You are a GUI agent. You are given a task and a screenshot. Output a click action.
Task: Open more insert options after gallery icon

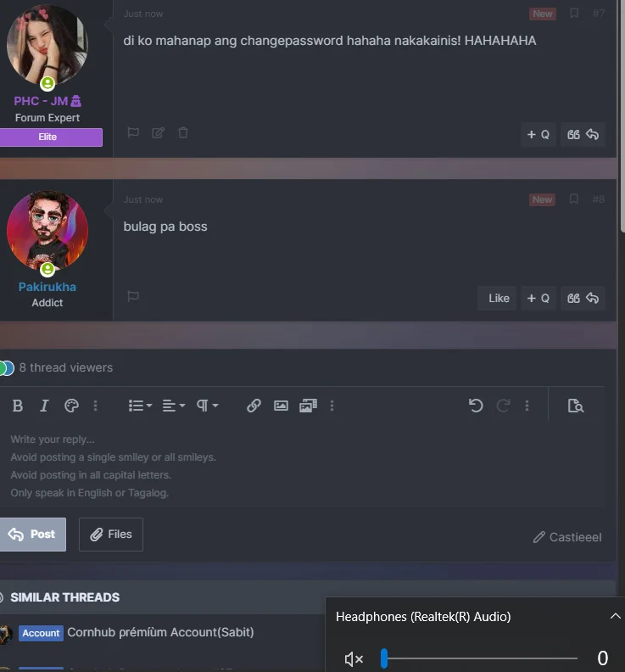332,406
